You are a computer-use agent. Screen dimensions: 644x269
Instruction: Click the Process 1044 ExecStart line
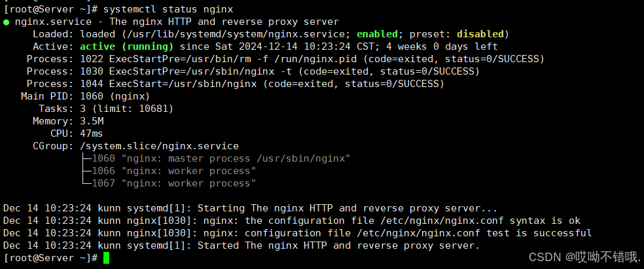pyautogui.click(x=236, y=84)
